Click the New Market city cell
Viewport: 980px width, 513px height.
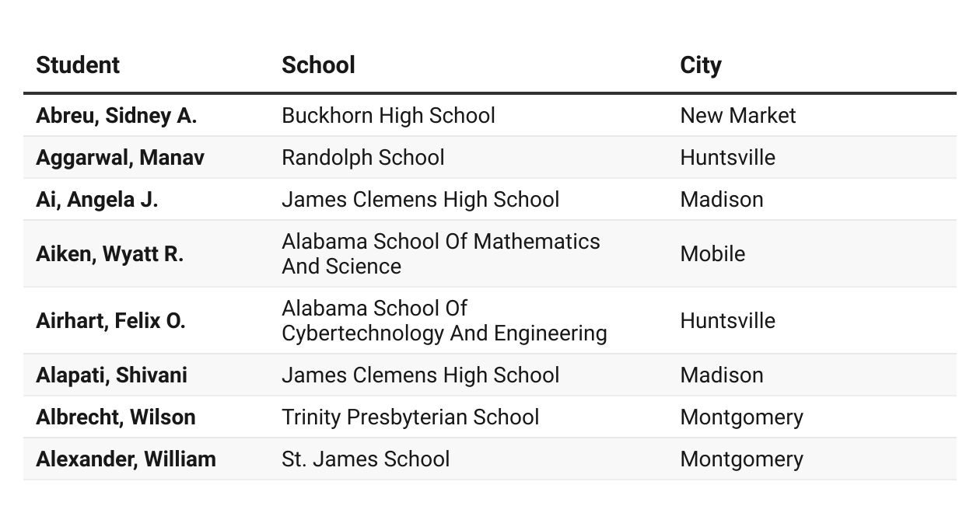coord(738,116)
